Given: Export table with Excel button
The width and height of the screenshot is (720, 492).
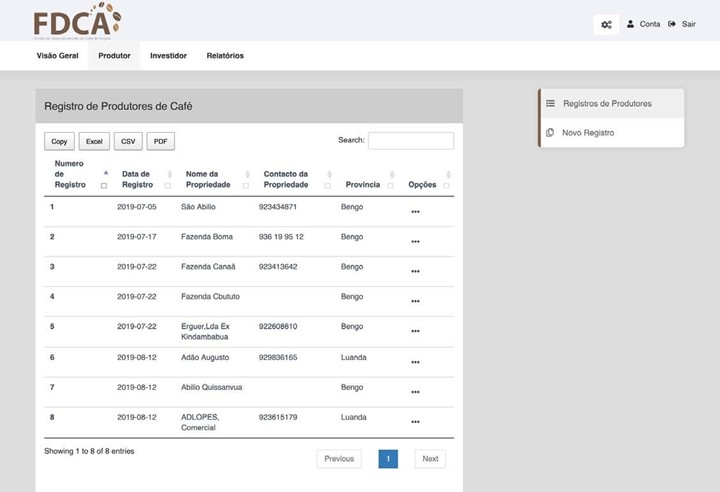Looking at the screenshot, I should [93, 142].
